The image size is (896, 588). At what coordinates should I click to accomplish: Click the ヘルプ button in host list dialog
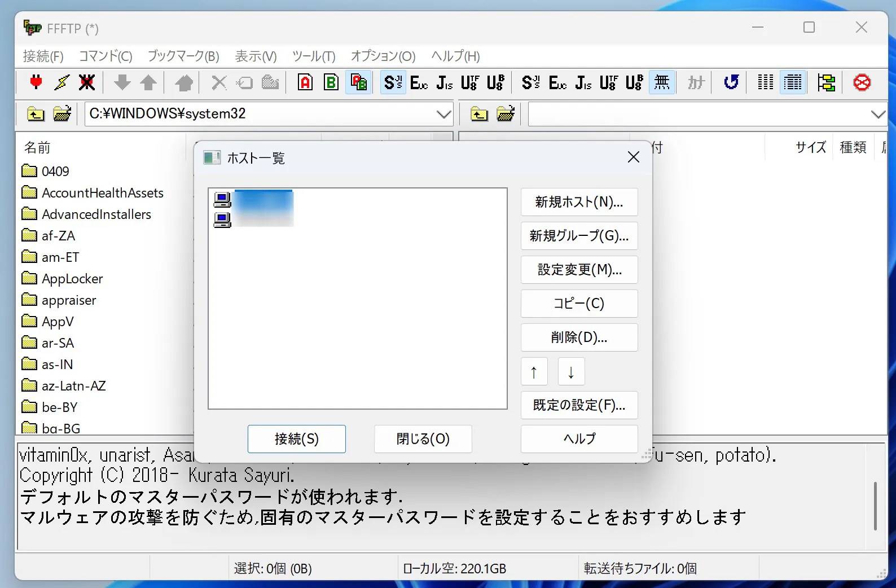click(579, 439)
